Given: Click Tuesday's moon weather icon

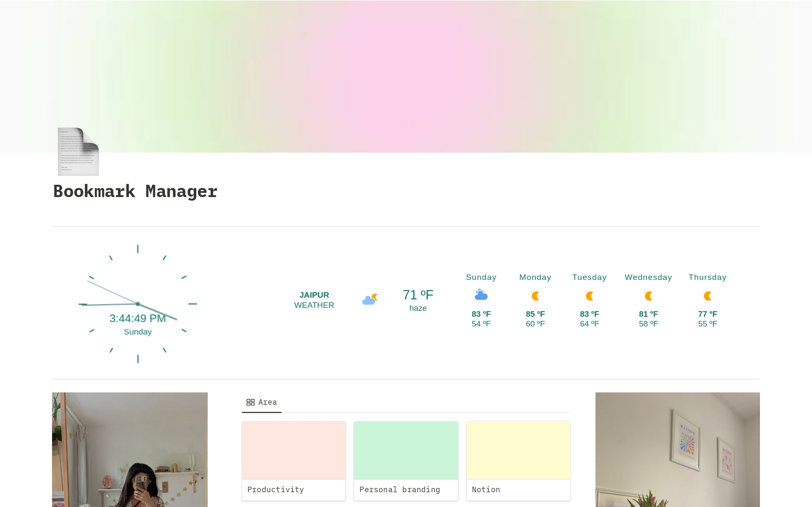Looking at the screenshot, I should (x=590, y=296).
